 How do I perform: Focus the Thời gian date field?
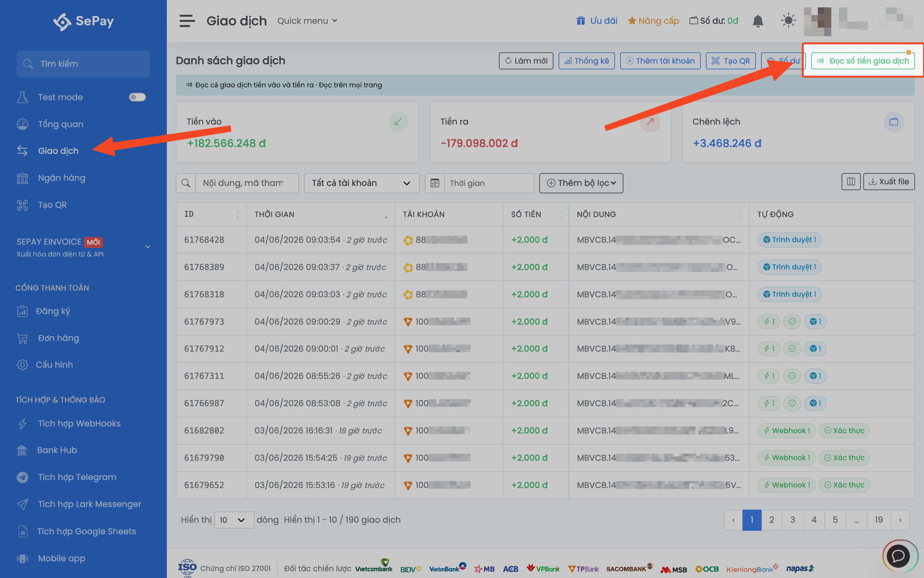[489, 183]
